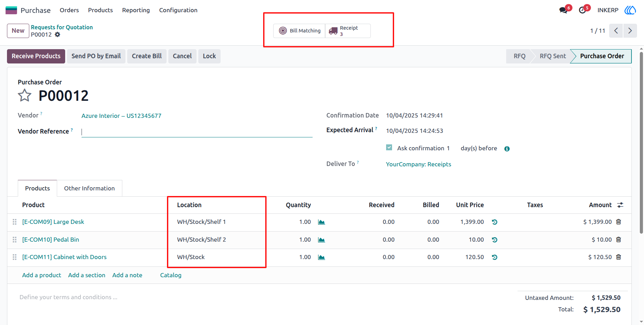Delete the Large Desk order line
The width and height of the screenshot is (644, 325).
click(619, 222)
